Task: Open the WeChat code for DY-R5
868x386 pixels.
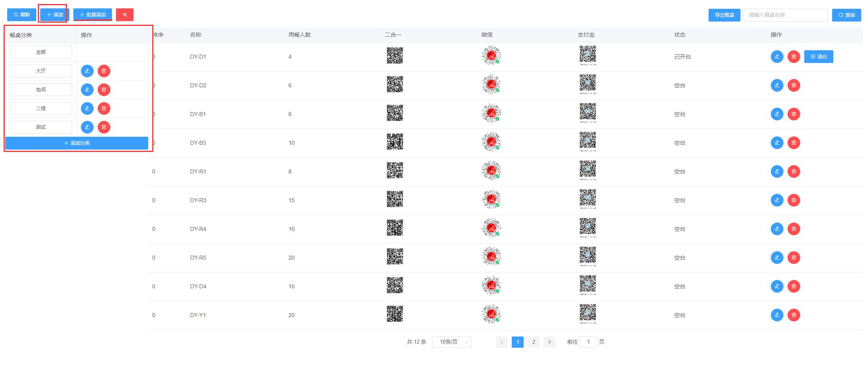Action: pyautogui.click(x=491, y=256)
